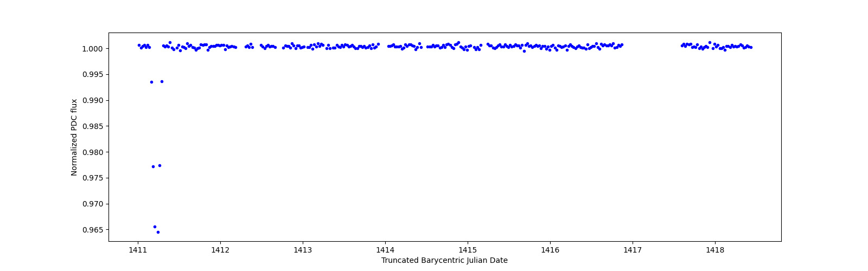Click the x-axis tick label 1414
Image resolution: width=868 pixels, height=271 pixels.
click(x=385, y=250)
